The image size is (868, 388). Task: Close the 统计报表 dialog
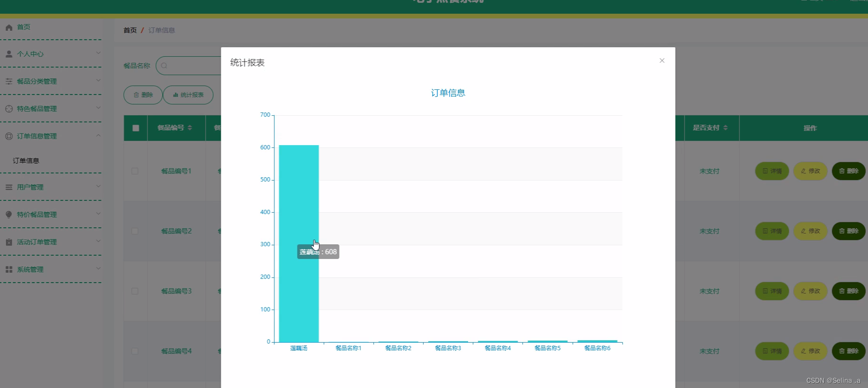[662, 60]
